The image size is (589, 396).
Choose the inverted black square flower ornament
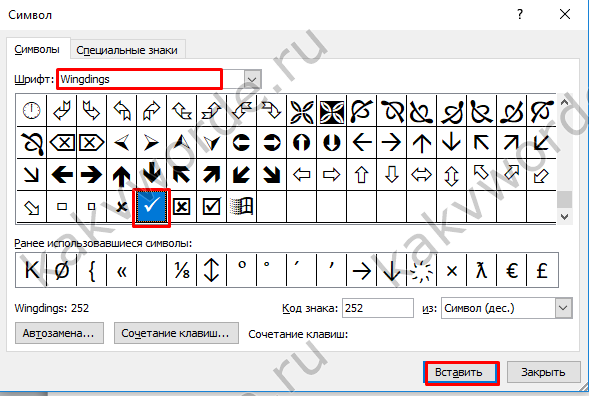332,111
